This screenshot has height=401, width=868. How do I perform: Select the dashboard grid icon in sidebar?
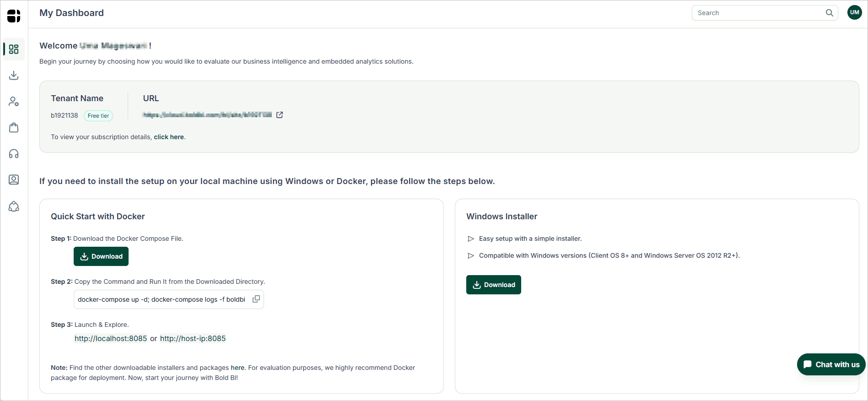(13, 49)
